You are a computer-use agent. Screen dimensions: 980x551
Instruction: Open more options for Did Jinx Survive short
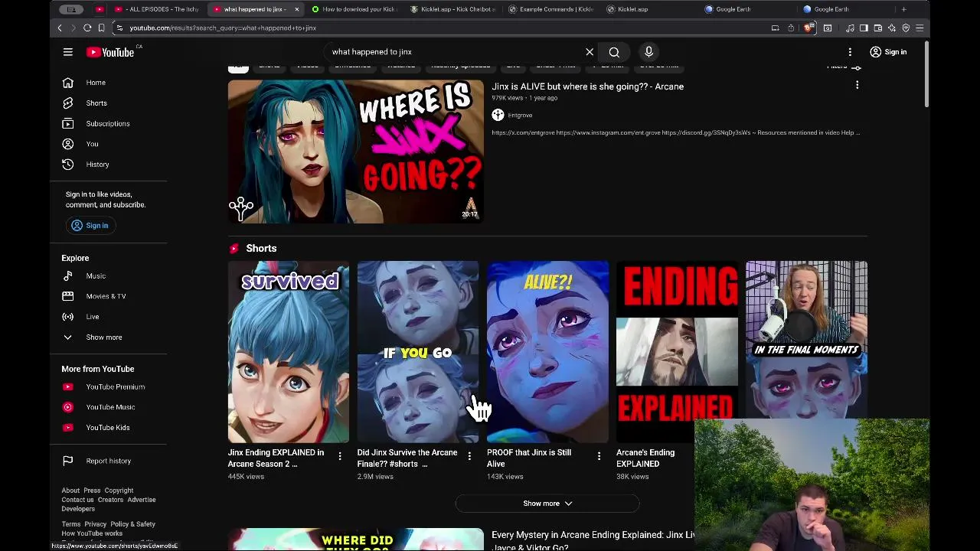click(x=469, y=456)
